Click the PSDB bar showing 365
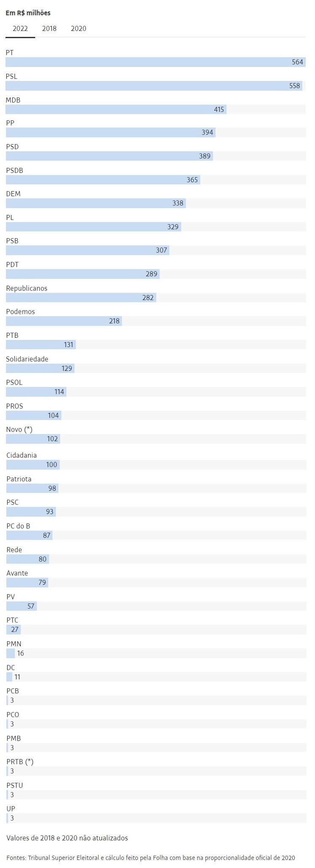This screenshot has height=868, width=315. coord(103,180)
